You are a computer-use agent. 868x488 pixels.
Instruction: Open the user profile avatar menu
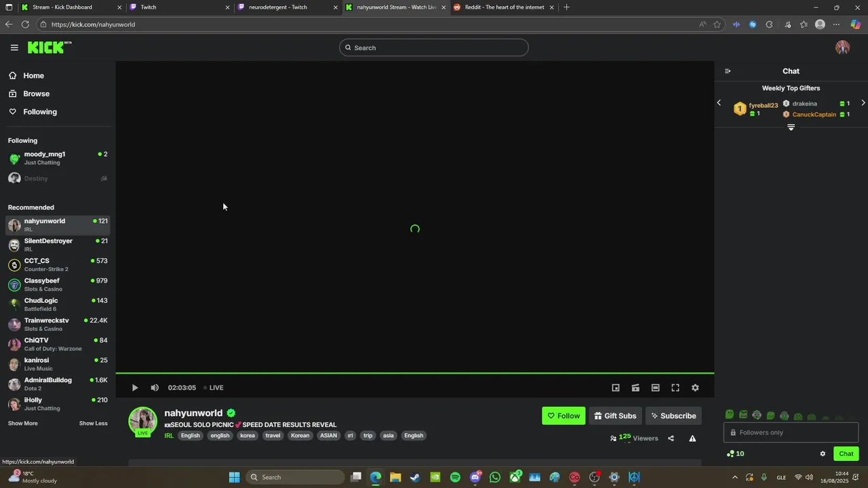842,47
